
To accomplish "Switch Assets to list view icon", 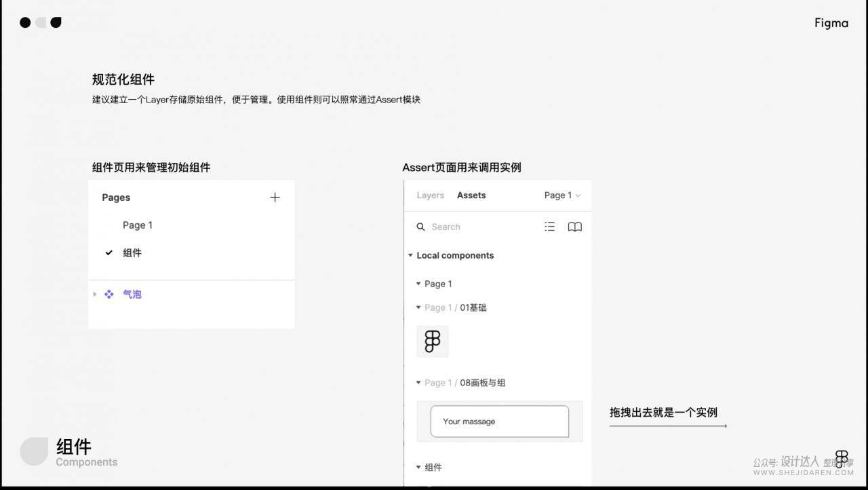I will point(549,227).
